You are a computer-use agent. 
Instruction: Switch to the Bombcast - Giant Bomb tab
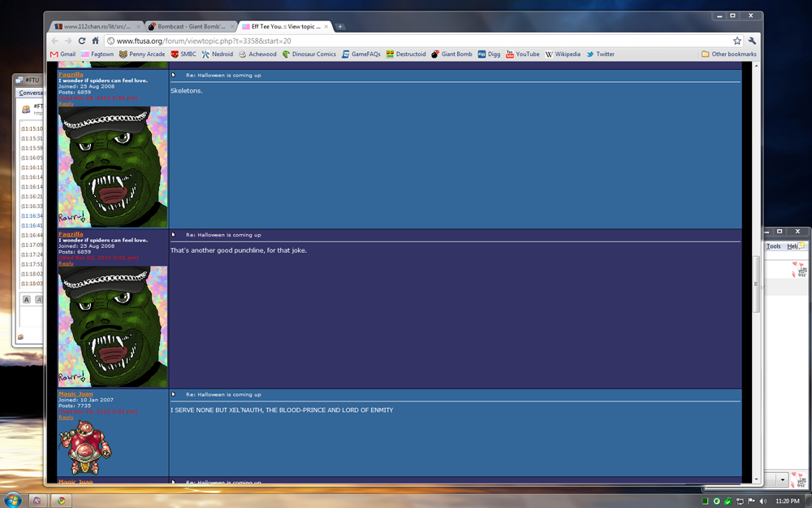pos(191,27)
